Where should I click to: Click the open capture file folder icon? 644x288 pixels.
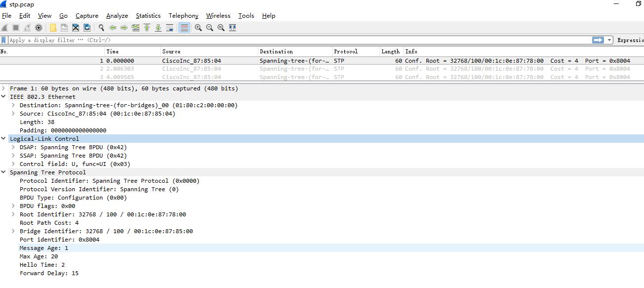tap(53, 28)
